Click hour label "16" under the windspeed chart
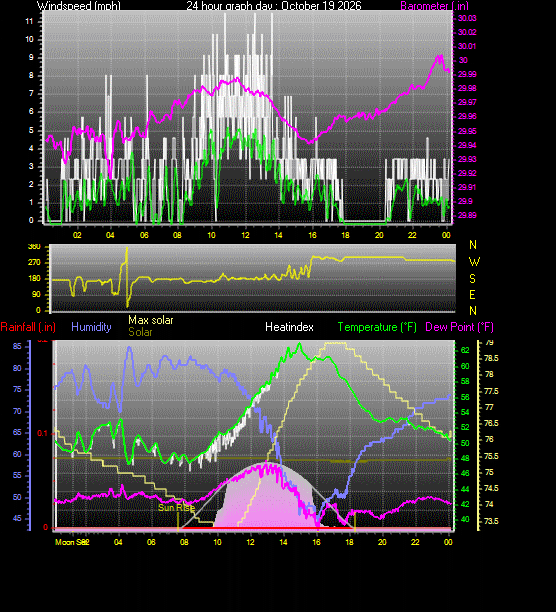 [x=312, y=235]
